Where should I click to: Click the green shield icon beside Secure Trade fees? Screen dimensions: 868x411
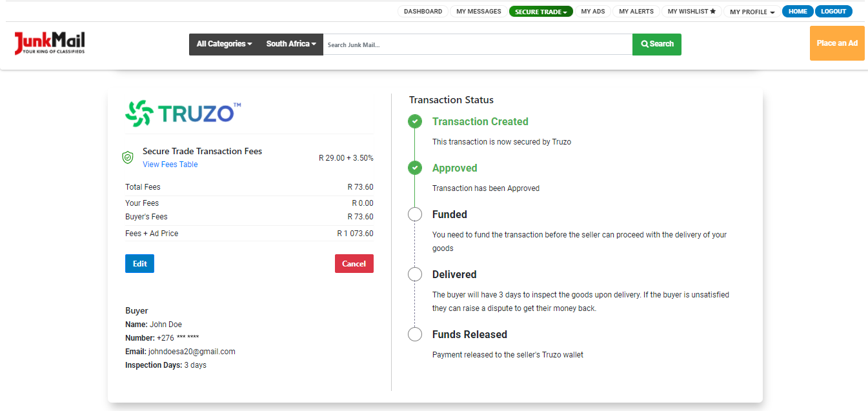128,157
